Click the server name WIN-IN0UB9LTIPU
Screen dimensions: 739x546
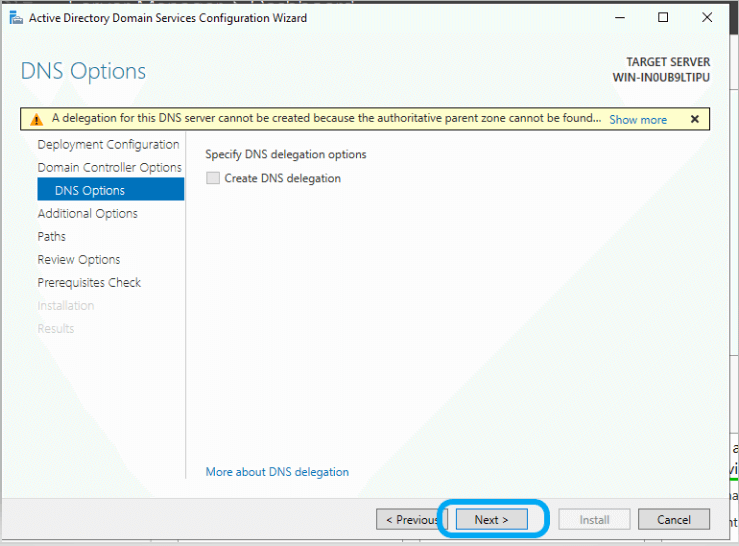point(661,77)
